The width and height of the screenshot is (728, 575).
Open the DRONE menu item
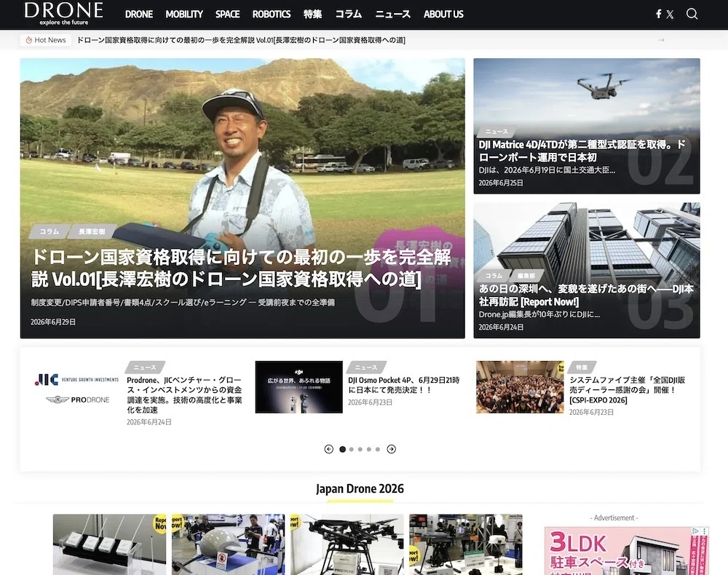[x=139, y=15]
